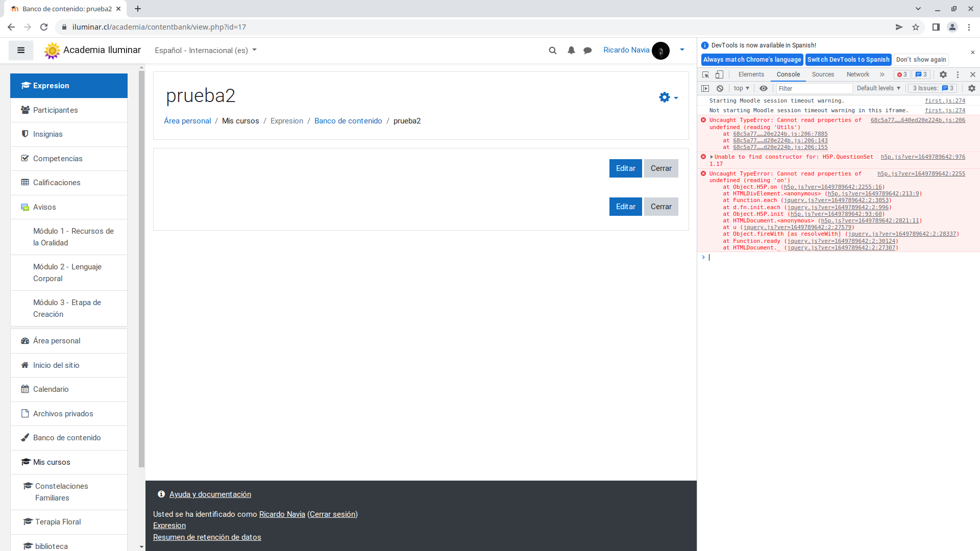The width and height of the screenshot is (980, 551).
Task: Open Módulo 3 - Etapa de Creación
Action: coord(69,308)
